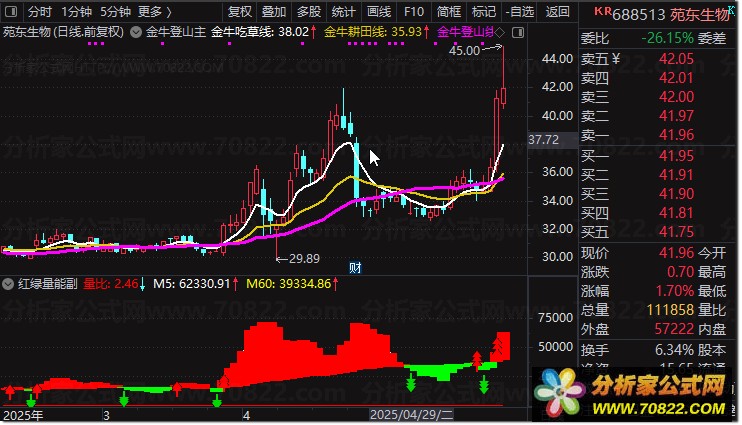Click the magenta 金牛登山线 label
Screen dimensions: 742x425
(x=465, y=32)
